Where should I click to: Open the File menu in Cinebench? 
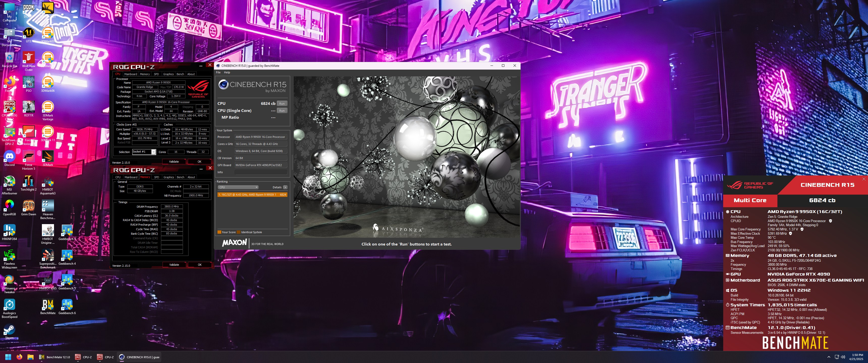[x=218, y=72]
